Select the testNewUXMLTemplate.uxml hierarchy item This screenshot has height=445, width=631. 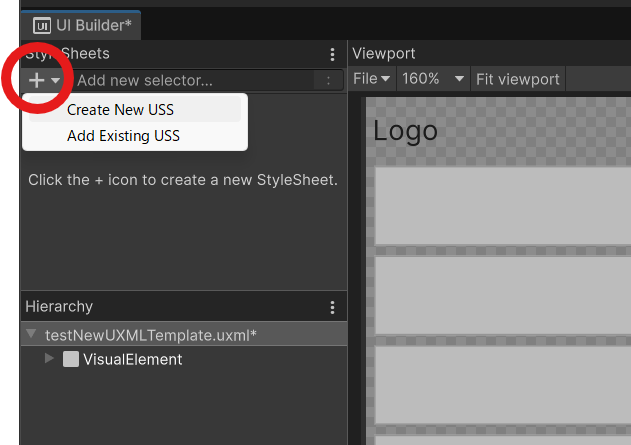coord(150,335)
